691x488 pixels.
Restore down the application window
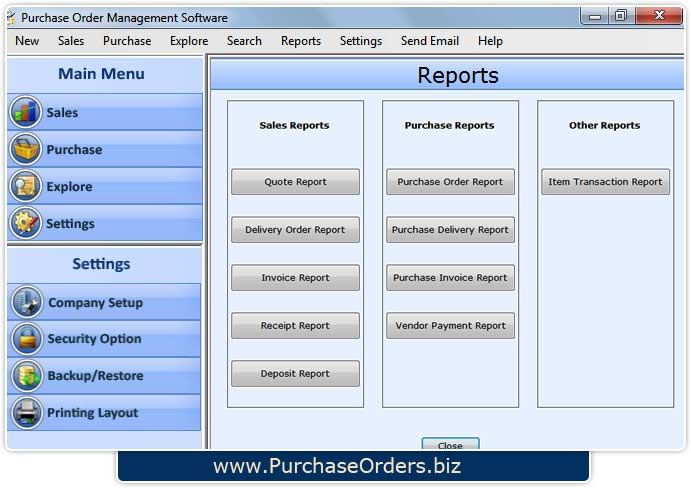coord(621,16)
